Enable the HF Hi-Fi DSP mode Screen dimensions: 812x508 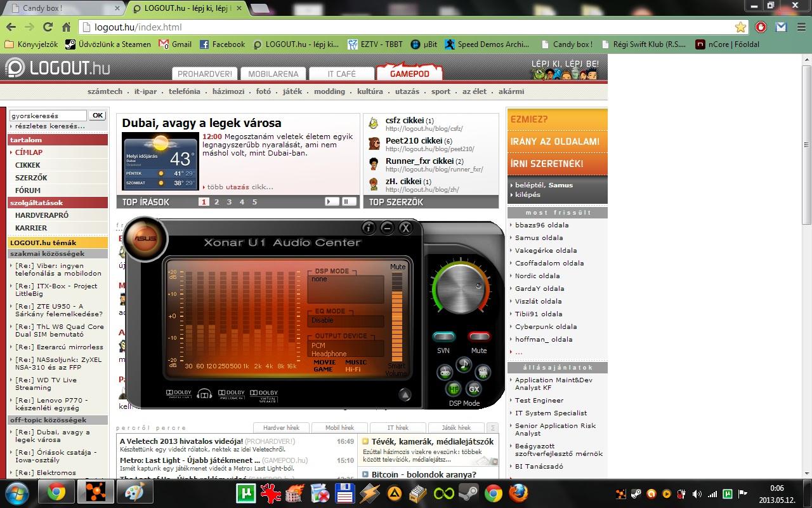454,389
